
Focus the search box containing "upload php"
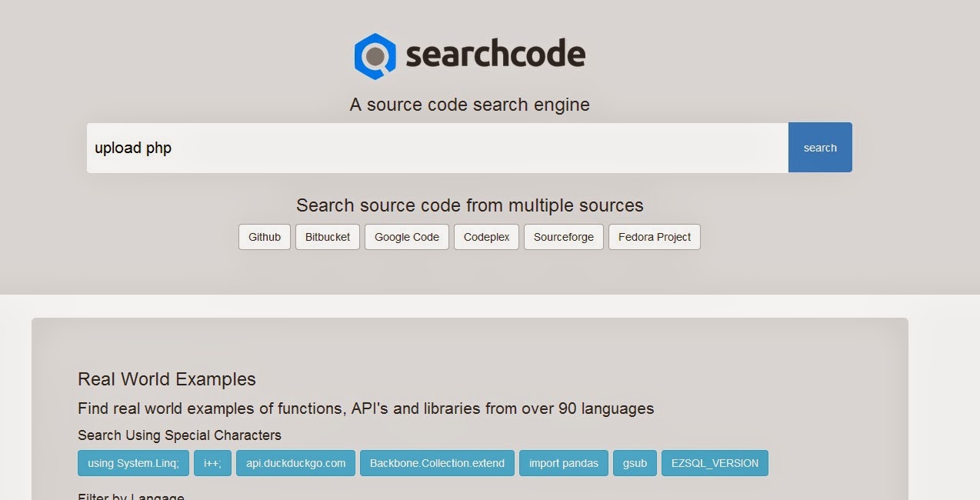pyautogui.click(x=438, y=148)
